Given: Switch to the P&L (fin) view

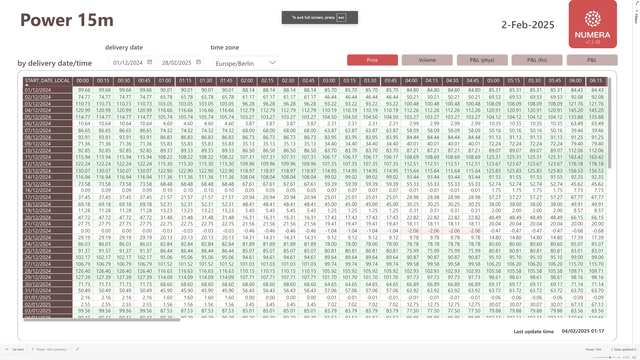Looking at the screenshot, I should coord(537,60).
